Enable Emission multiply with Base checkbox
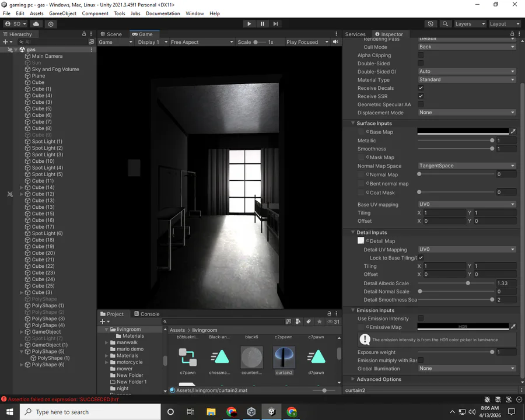This screenshot has height=420, width=525. coord(421,360)
